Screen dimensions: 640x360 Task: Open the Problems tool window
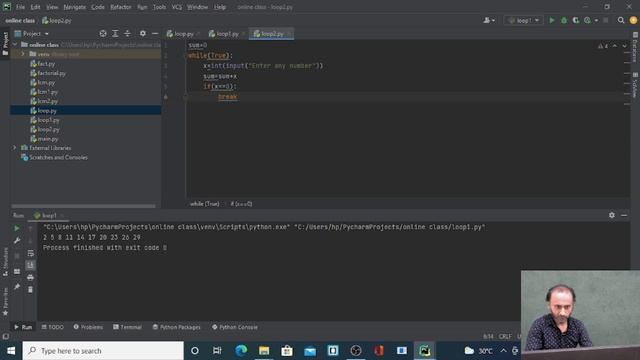tap(88, 327)
